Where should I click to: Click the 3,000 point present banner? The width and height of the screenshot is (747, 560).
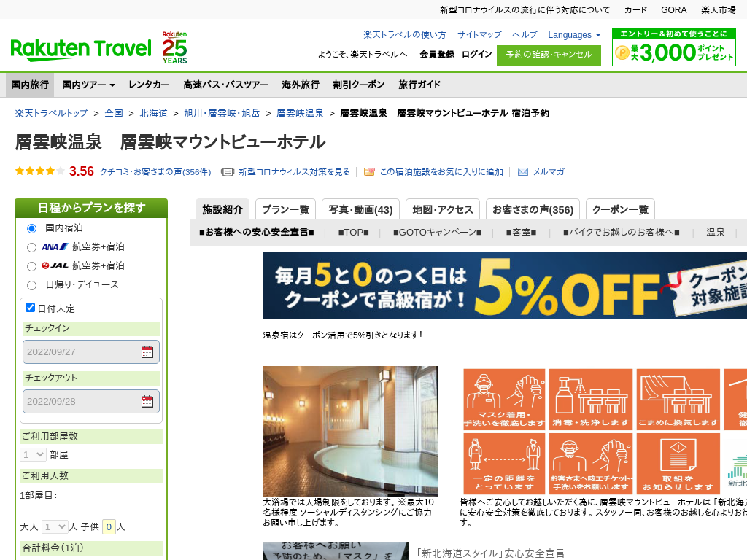[673, 47]
